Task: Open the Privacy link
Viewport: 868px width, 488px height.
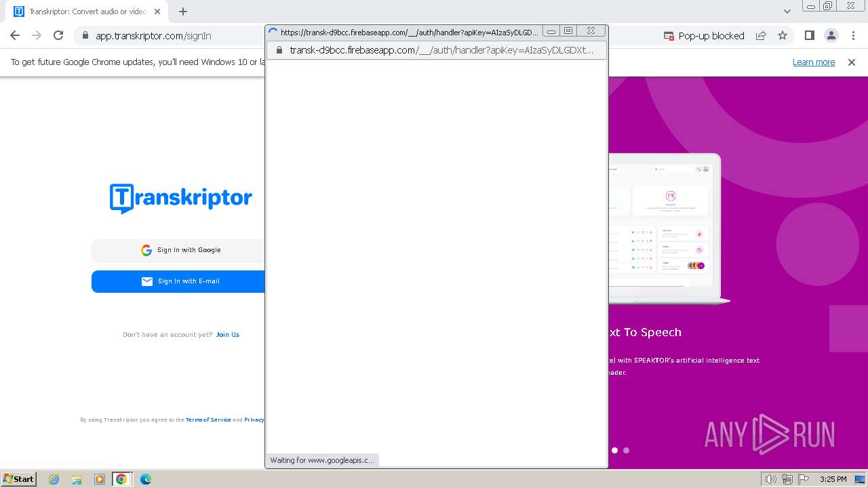Action: click(254, 420)
